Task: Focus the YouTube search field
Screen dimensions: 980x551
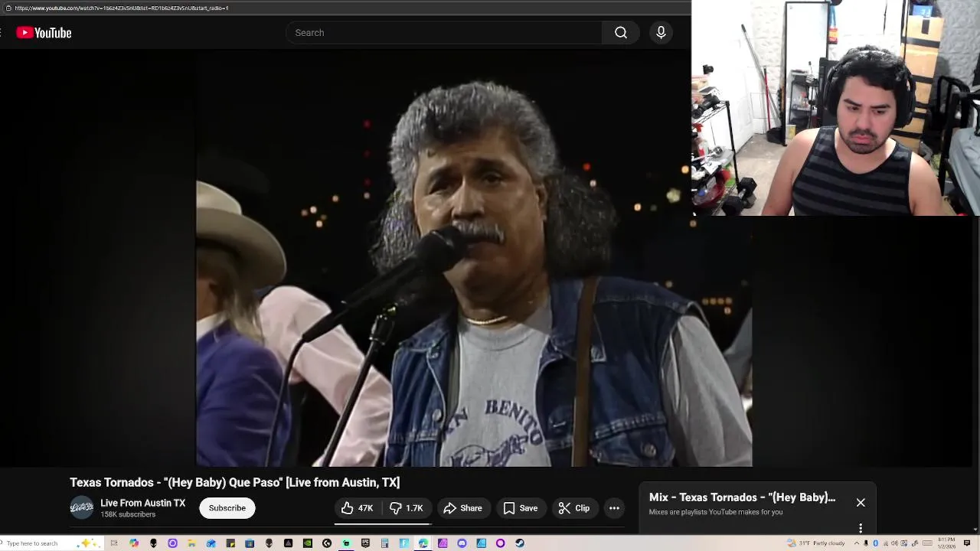Action: click(x=444, y=33)
